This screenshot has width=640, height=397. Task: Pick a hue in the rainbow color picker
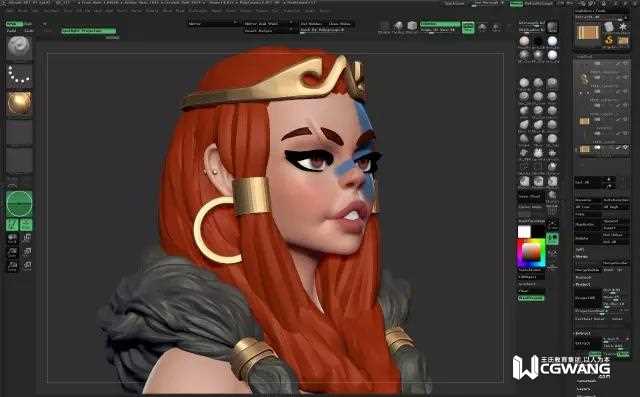[531, 253]
